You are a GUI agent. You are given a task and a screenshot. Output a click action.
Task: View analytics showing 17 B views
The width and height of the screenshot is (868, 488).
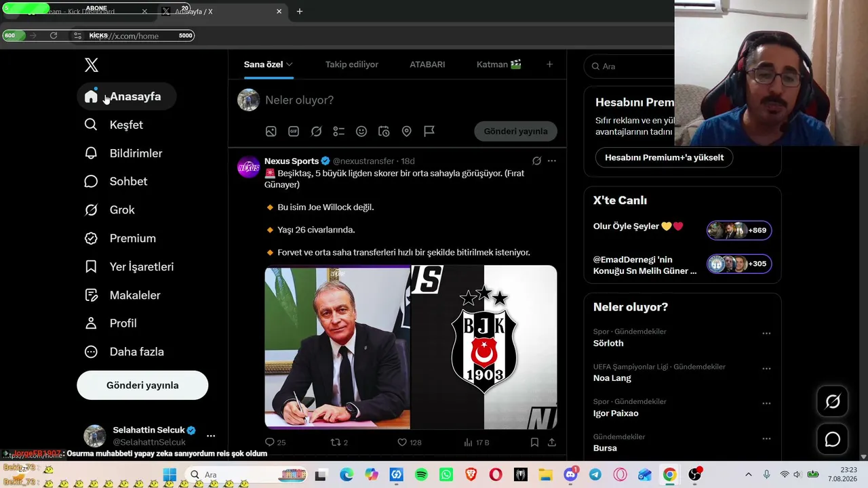[x=476, y=443]
